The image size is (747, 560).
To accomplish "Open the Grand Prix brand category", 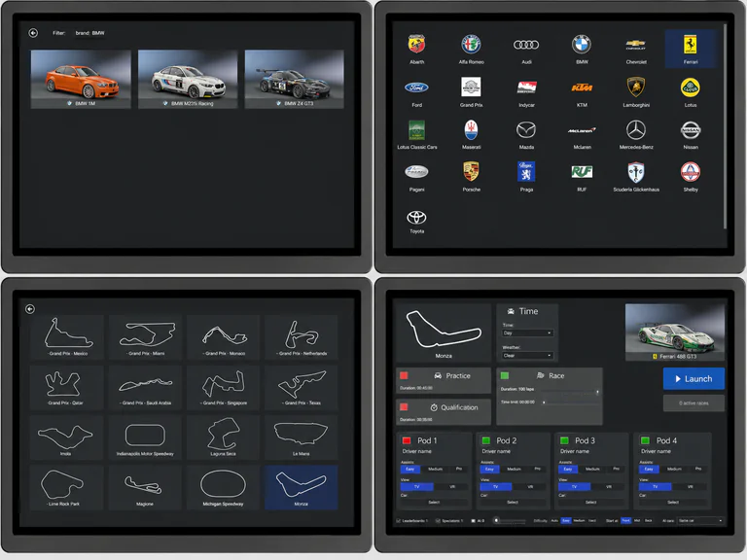I will [x=471, y=87].
